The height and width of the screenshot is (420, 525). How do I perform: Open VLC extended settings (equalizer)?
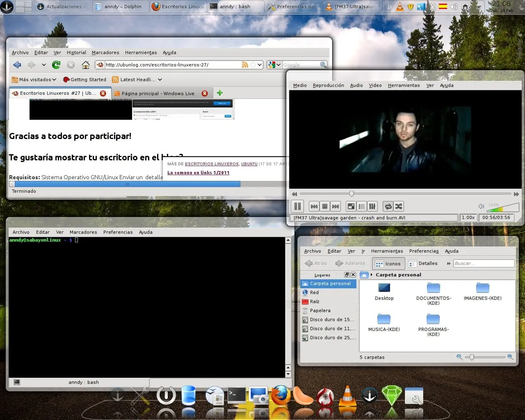(372, 206)
